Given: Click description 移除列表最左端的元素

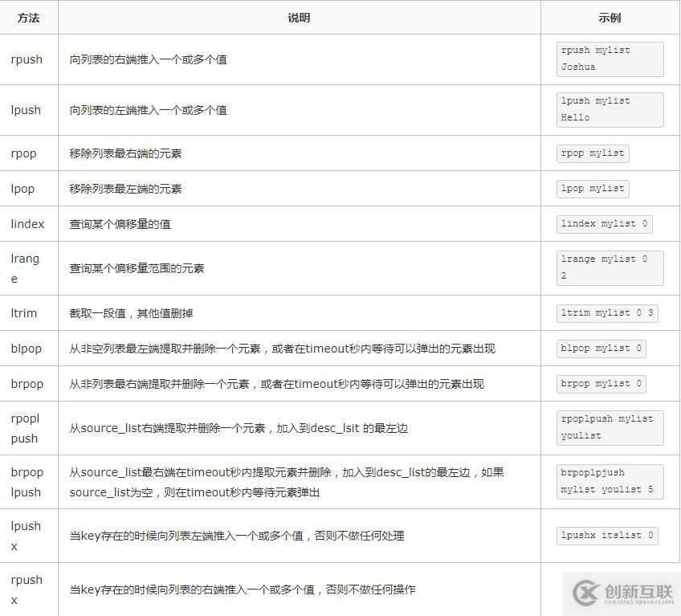Looking at the screenshot, I should click(x=125, y=189).
